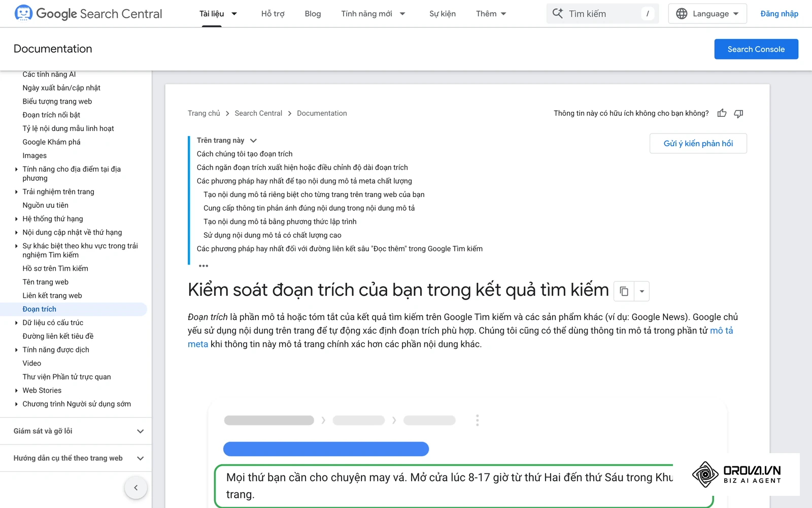Image resolution: width=812 pixels, height=508 pixels.
Task: Click the Đăng nhập sign-in link
Action: click(x=779, y=14)
